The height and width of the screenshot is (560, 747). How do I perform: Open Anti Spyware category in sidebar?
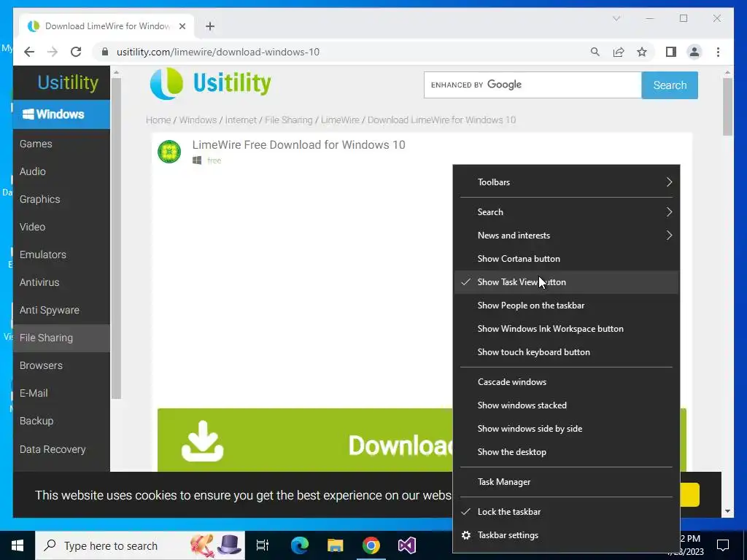[61, 310]
